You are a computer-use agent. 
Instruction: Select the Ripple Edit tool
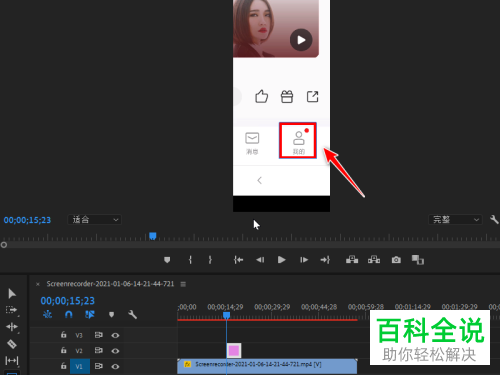point(12,327)
